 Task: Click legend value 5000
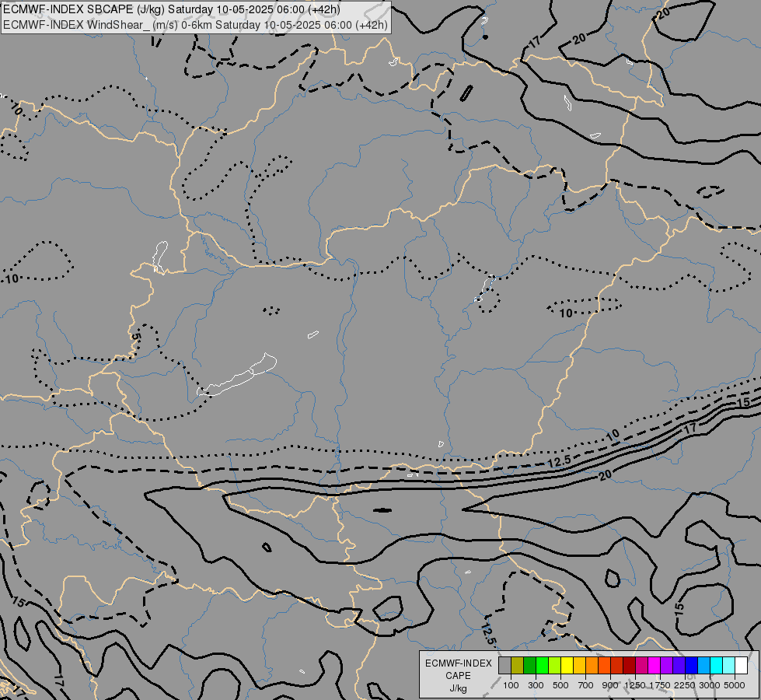pyautogui.click(x=735, y=685)
